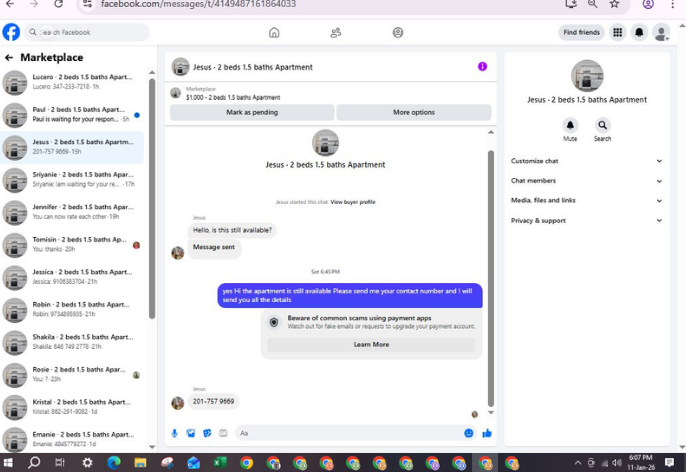Open site information icon in address bar
This screenshot has width=686, height=472.
click(88, 4)
